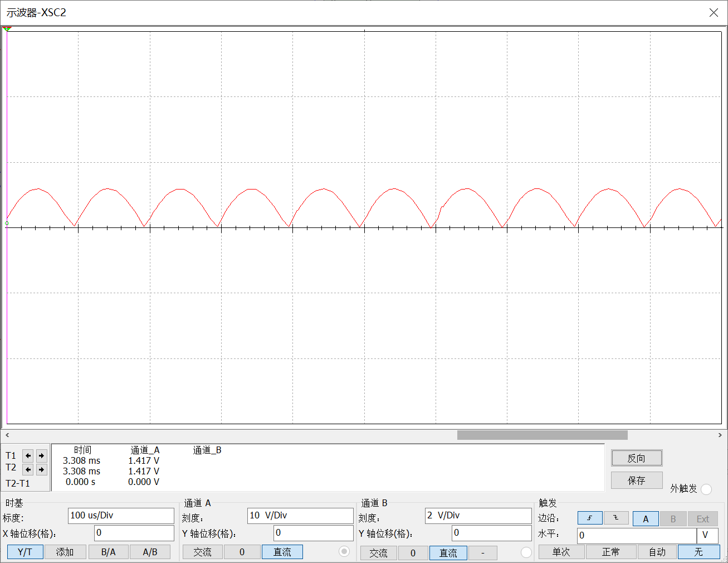Click the horizontal scrollbar thumb
This screenshot has height=563, width=728.
point(542,435)
